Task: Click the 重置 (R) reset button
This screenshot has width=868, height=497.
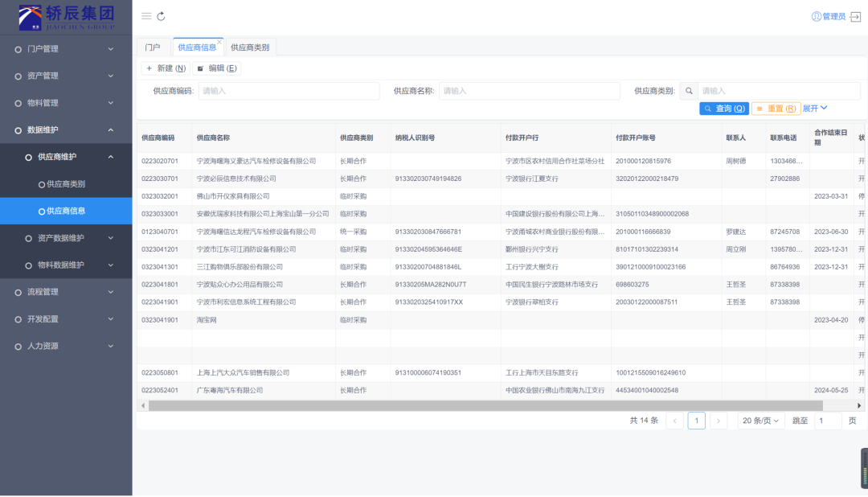Action: tap(776, 109)
